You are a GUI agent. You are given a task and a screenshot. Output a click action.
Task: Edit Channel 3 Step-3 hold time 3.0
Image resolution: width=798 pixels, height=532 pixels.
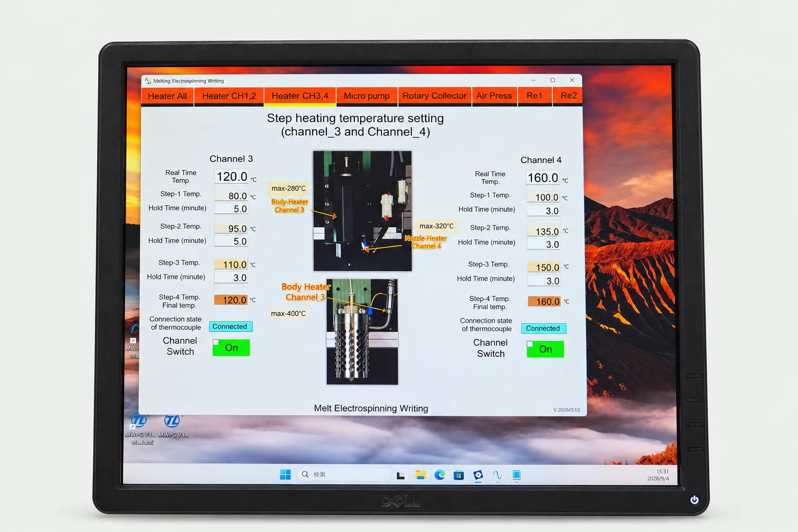pyautogui.click(x=231, y=277)
